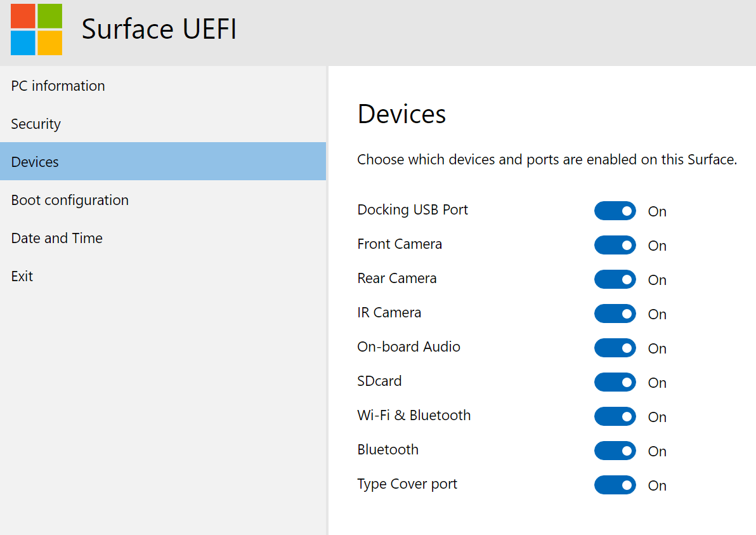756x535 pixels.
Task: Toggle the Rear Camera setting off
Action: pos(615,279)
